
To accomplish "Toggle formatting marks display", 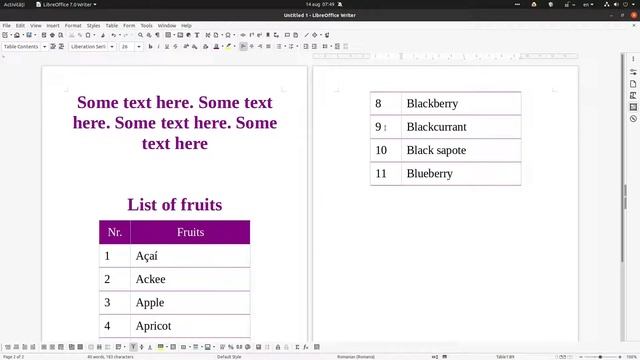I will (x=157, y=35).
